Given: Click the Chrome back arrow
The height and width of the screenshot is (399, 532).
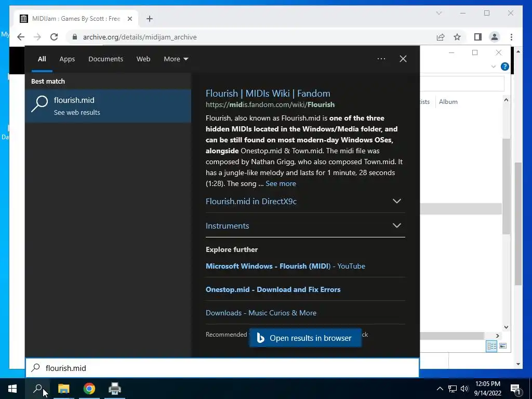Looking at the screenshot, I should [21, 37].
